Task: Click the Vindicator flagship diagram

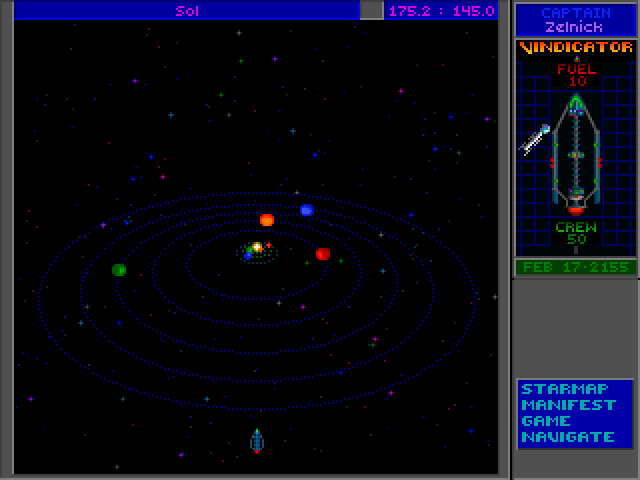Action: click(576, 152)
